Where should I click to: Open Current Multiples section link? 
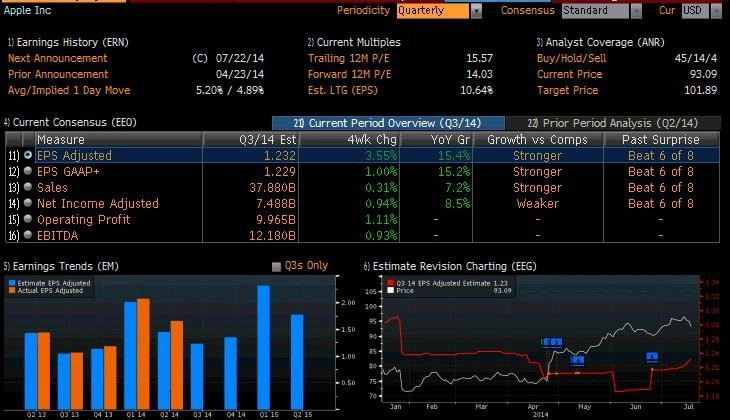click(354, 42)
